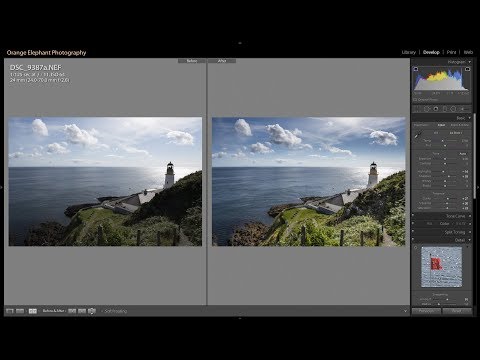Switch to the Develop module
Screen dimensions: 480x360
click(x=431, y=52)
